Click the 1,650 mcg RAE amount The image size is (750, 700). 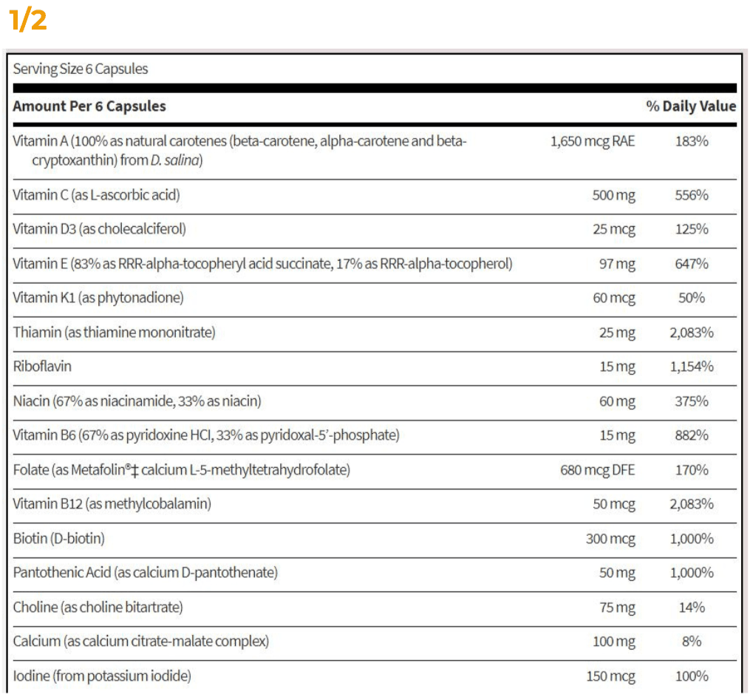(593, 141)
